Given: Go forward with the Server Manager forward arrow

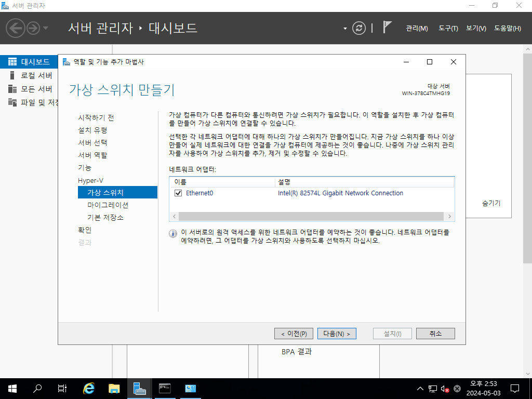Looking at the screenshot, I should 33,28.
